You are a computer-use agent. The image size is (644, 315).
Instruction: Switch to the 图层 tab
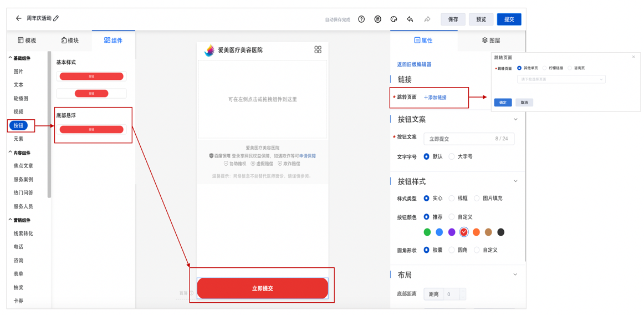(491, 40)
